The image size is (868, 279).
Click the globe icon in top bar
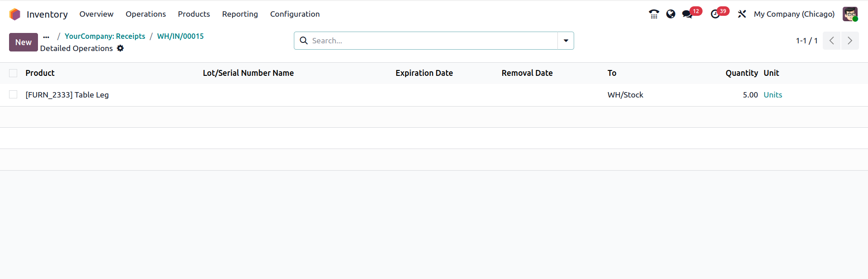(671, 14)
